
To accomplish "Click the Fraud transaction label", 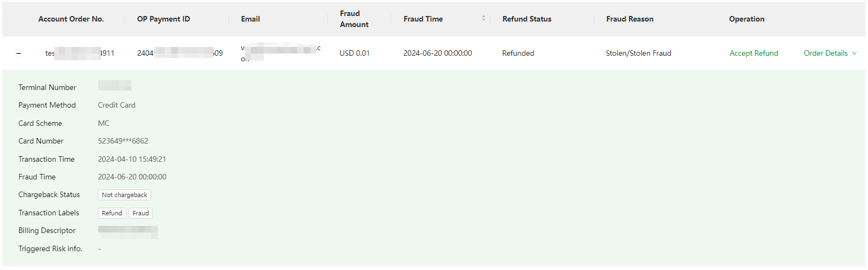I will 141,213.
